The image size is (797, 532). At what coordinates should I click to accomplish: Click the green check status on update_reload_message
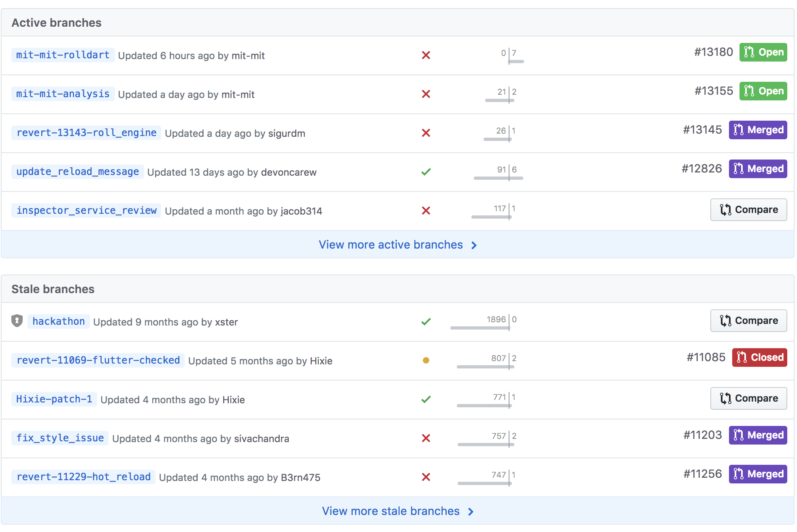pyautogui.click(x=426, y=172)
